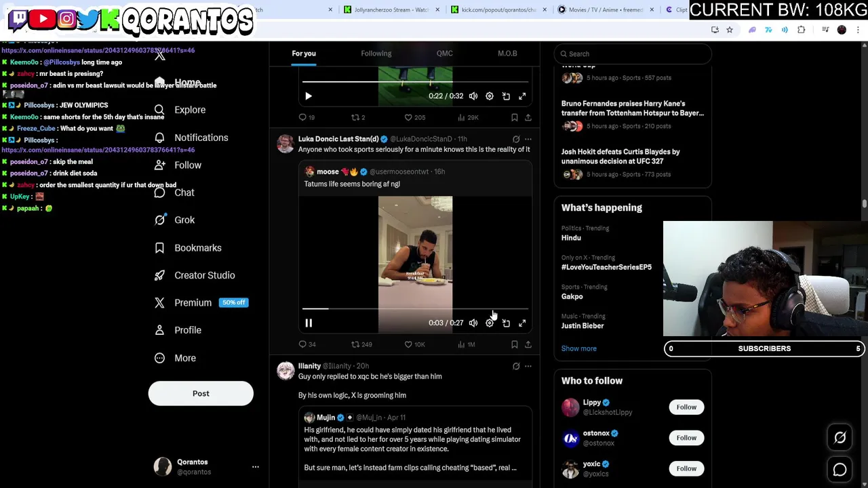This screenshot has width=868, height=488.
Task: Open Qorantos account switcher menu
Action: pos(256,466)
